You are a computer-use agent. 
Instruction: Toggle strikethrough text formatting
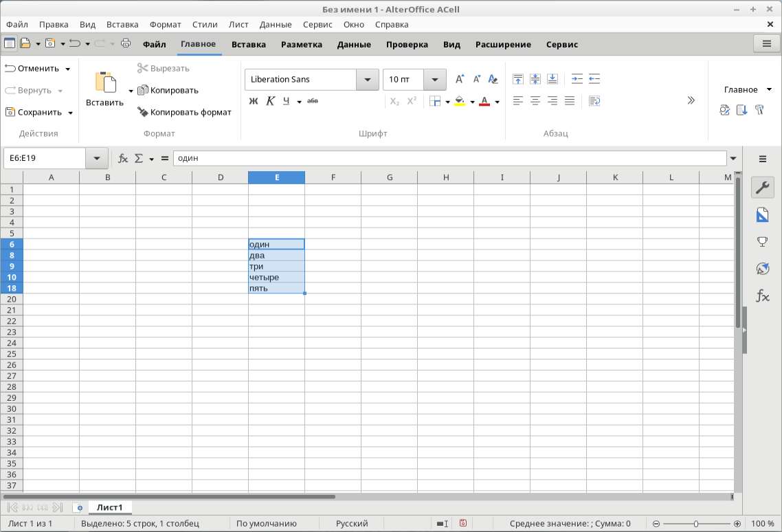tap(313, 101)
